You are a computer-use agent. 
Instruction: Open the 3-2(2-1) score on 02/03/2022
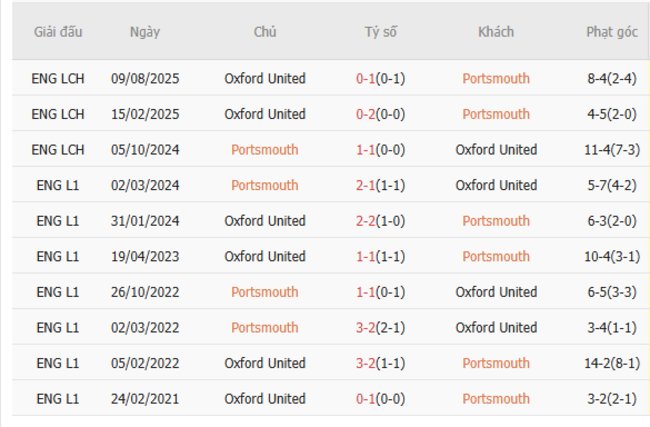click(x=380, y=328)
